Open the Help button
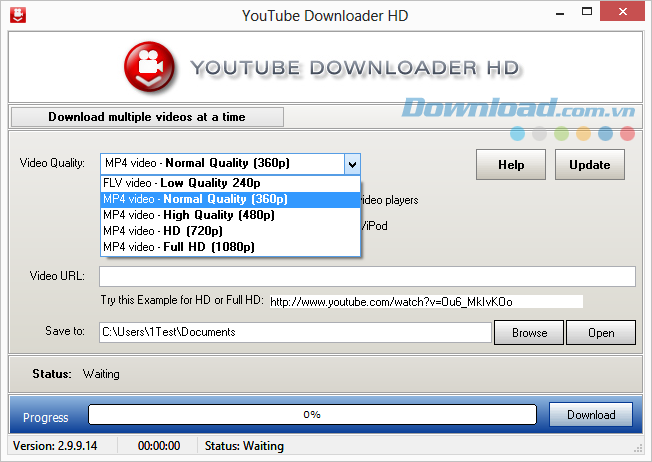The height and width of the screenshot is (462, 652). pyautogui.click(x=511, y=165)
